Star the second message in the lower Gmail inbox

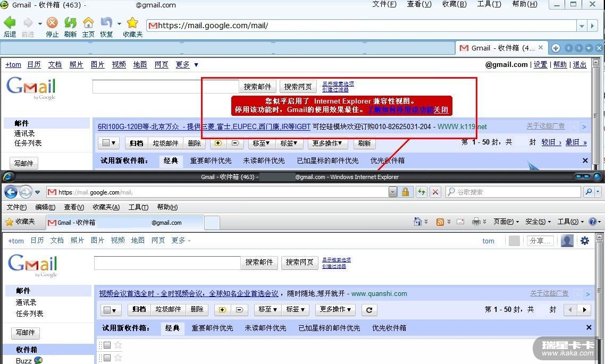pyautogui.click(x=118, y=358)
